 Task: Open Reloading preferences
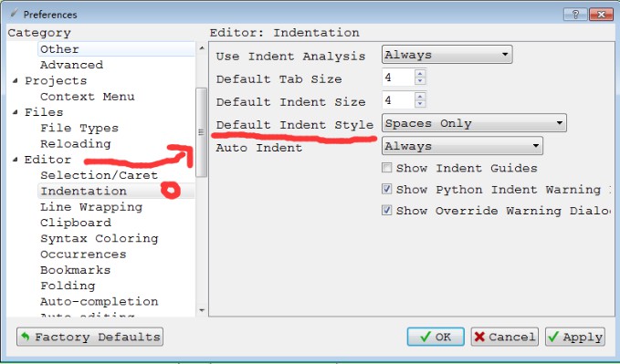click(76, 144)
